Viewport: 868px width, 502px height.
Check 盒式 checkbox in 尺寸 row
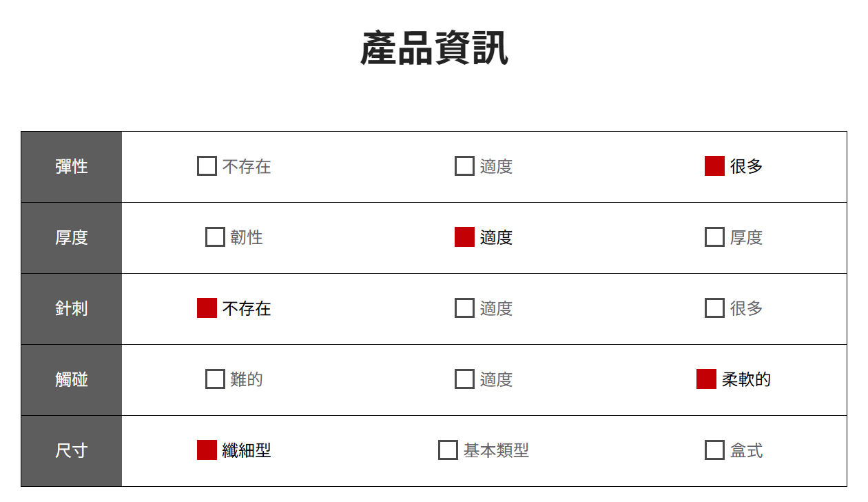coord(714,450)
